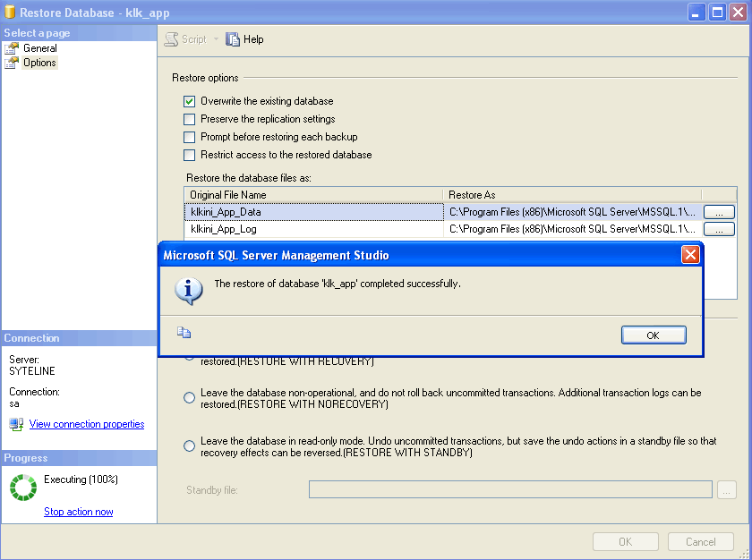Click the Restore Database title bar icon
This screenshot has width=752, height=560.
coord(11,13)
